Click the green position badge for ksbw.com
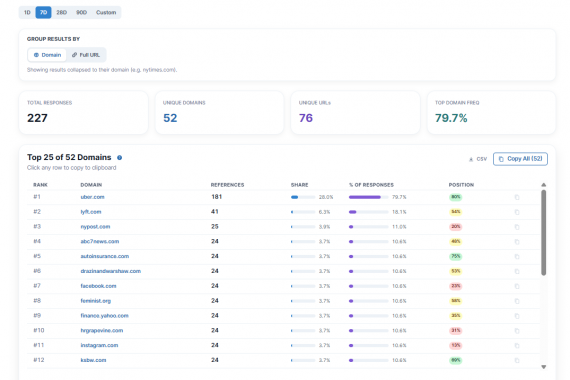The height and width of the screenshot is (380, 570). (x=455, y=360)
